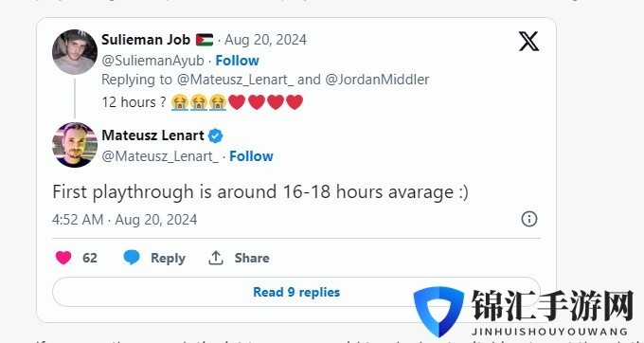Click the @SuliemanAyub handle
This screenshot has width=644, height=343.
[x=152, y=61]
